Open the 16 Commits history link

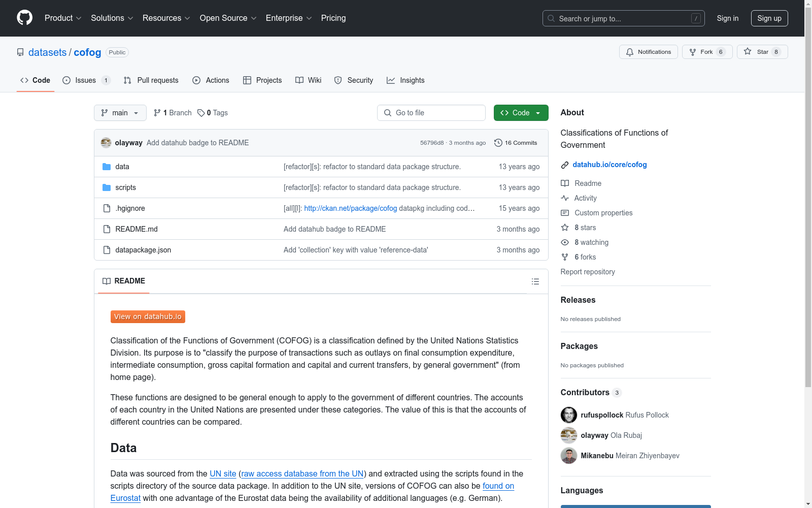(516, 143)
